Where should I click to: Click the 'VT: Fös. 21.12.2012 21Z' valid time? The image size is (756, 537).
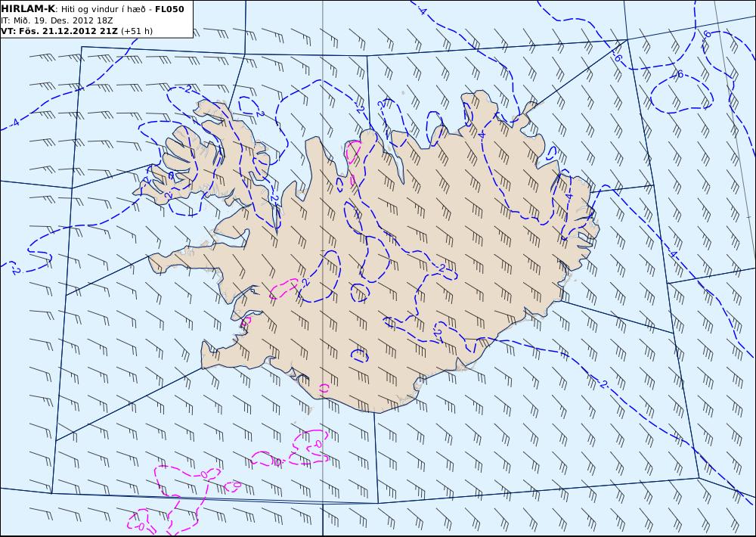point(59,31)
